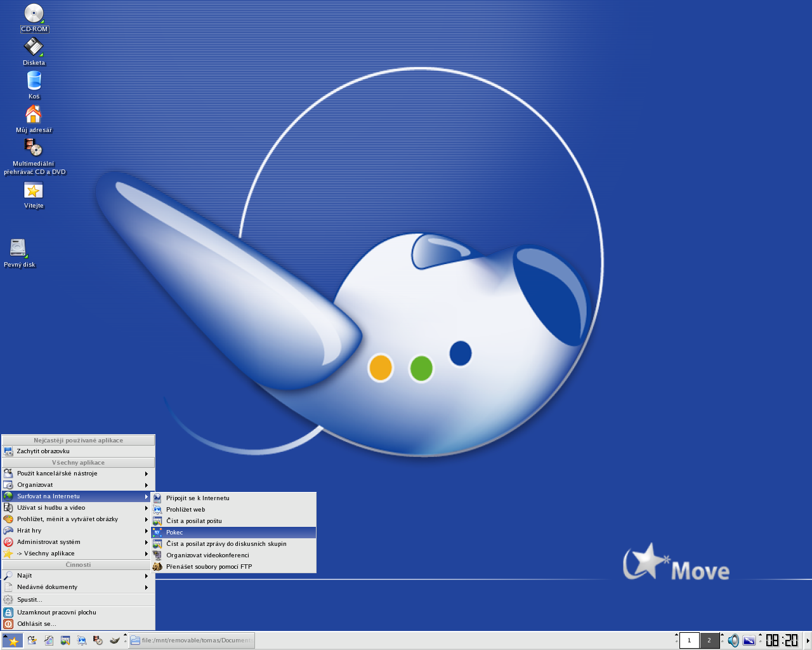Switch to virtual desktop 2
This screenshot has width=812, height=650.
[x=709, y=640]
